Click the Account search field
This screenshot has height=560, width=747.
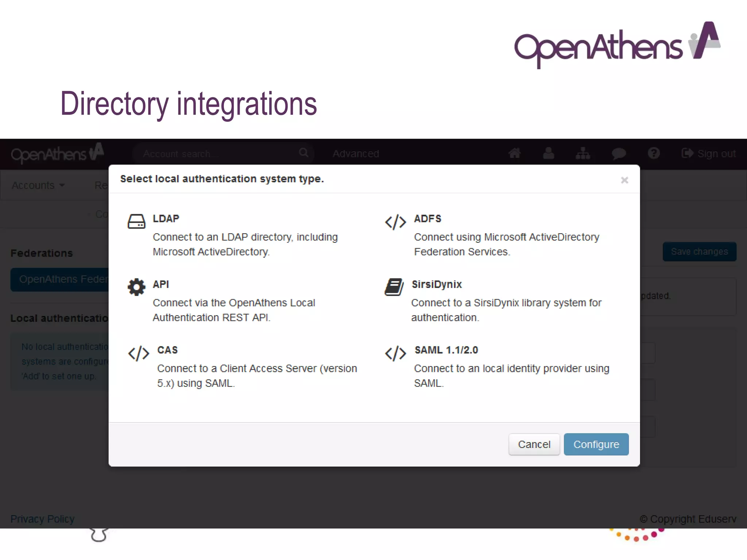223,153
